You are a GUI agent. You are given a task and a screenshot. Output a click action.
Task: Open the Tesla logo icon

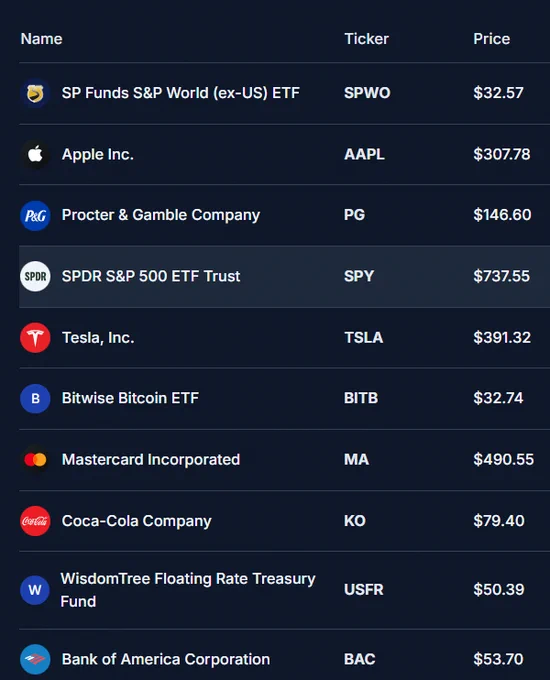tap(35, 337)
